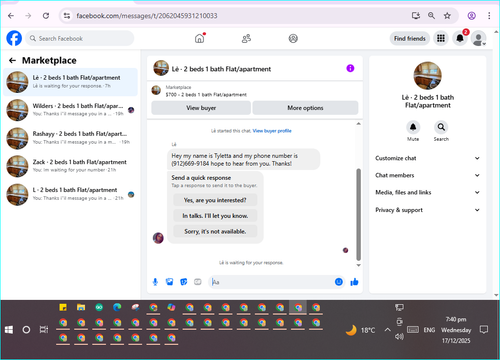Click the chat scroll up arrow
Image resolution: width=500 pixels, height=360 pixels.
click(359, 124)
